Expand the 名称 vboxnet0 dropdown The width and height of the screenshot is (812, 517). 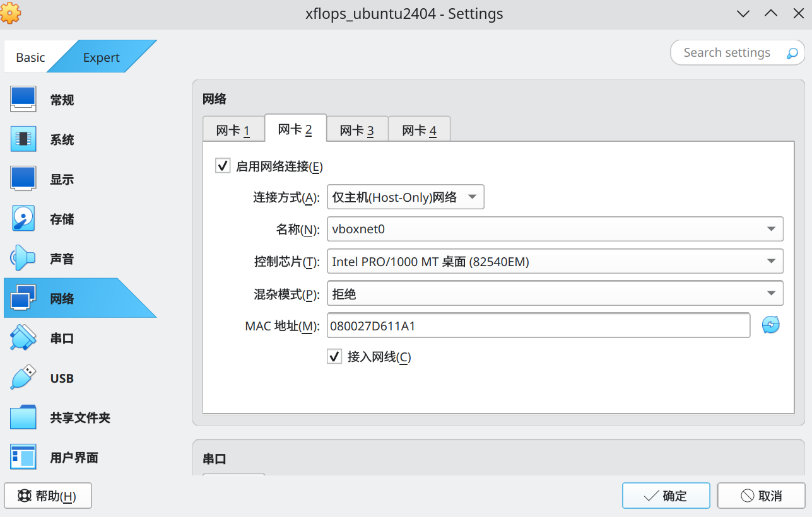point(555,229)
